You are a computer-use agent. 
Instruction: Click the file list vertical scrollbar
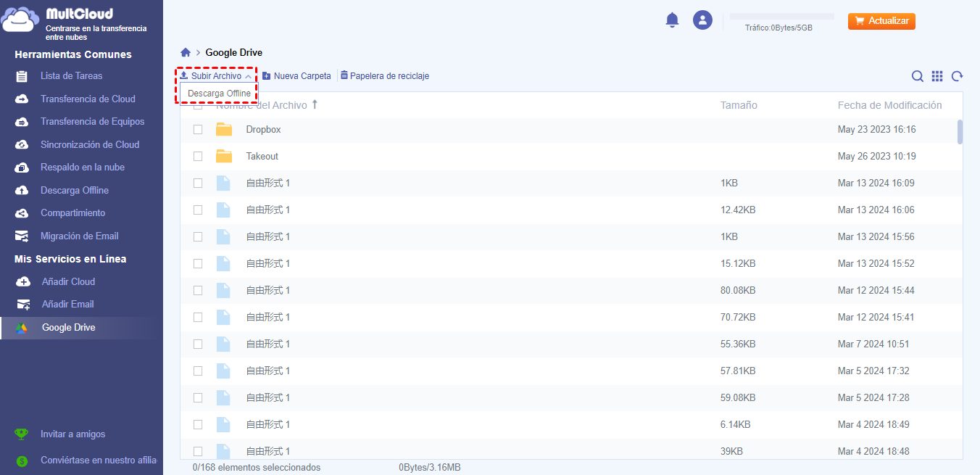(x=960, y=132)
